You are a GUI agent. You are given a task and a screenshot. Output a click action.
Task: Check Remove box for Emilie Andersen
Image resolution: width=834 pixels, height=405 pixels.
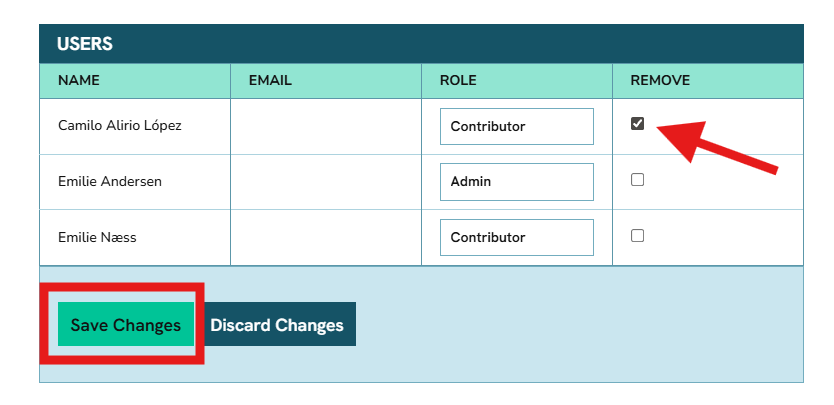(x=637, y=180)
